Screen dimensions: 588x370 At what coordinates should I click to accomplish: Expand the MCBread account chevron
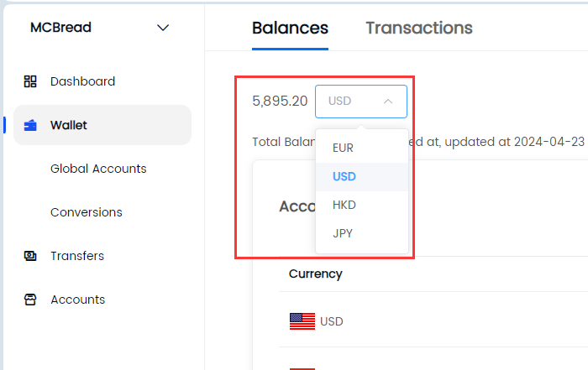[163, 28]
